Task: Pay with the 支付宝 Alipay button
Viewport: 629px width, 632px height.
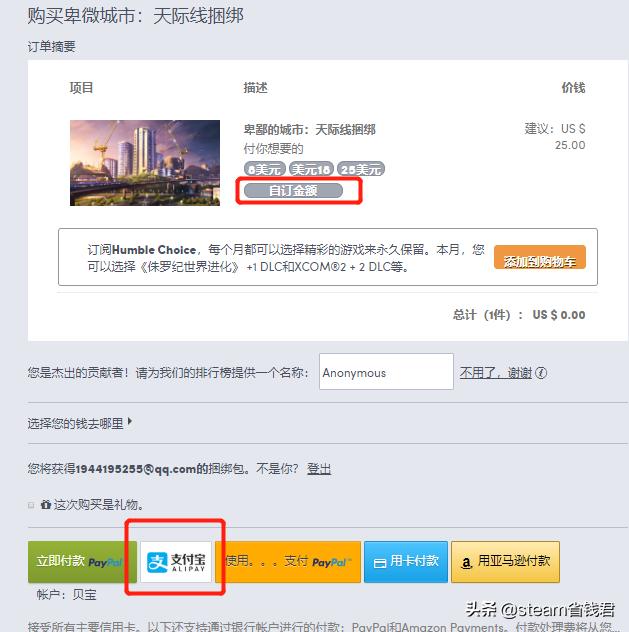Action: [x=176, y=562]
